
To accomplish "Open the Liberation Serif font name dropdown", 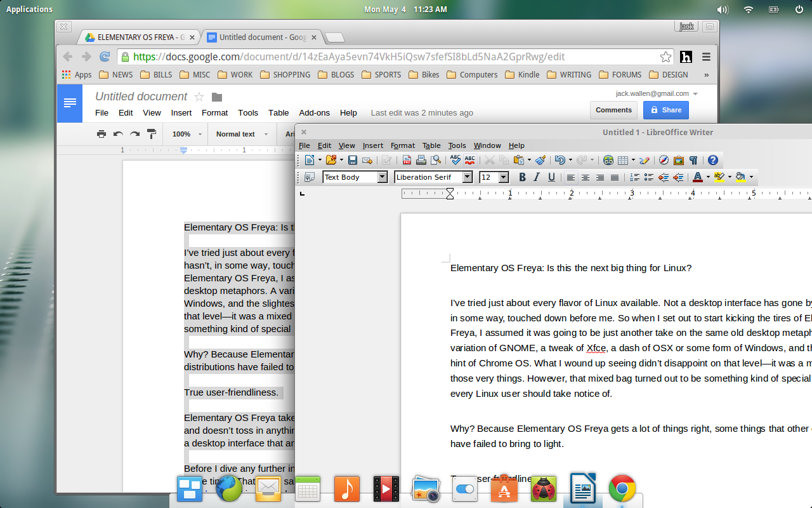I will (x=468, y=177).
